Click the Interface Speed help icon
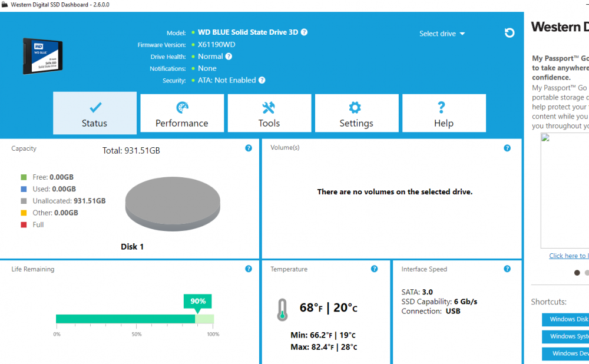 point(507,269)
